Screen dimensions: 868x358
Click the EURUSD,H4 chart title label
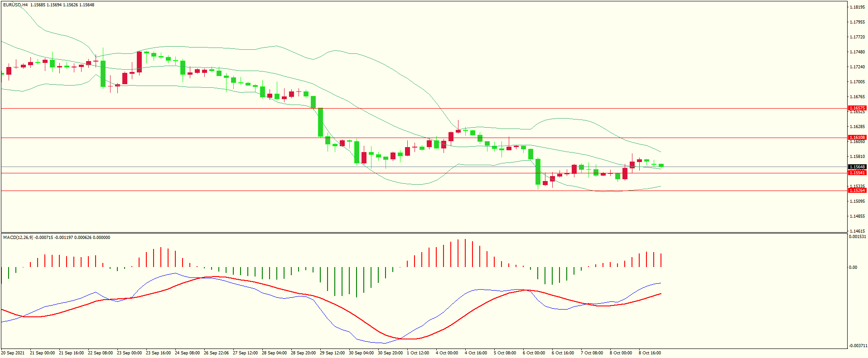coord(15,5)
